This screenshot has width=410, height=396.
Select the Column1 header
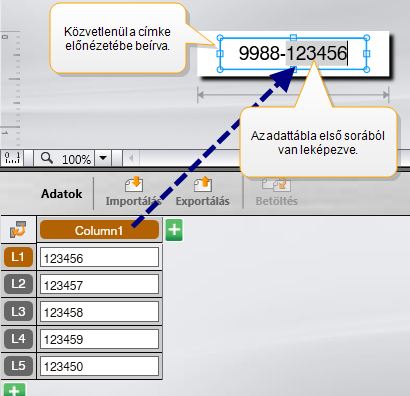pyautogui.click(x=99, y=230)
